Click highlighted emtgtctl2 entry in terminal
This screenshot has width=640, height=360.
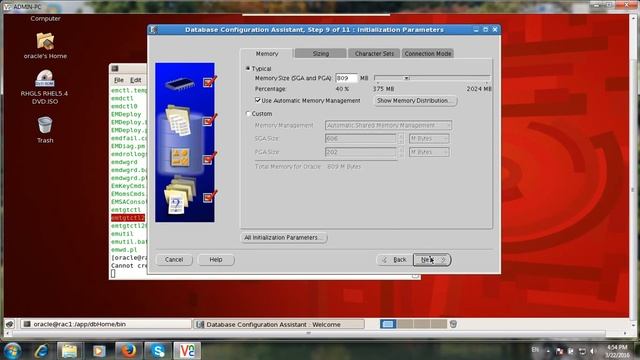128,218
